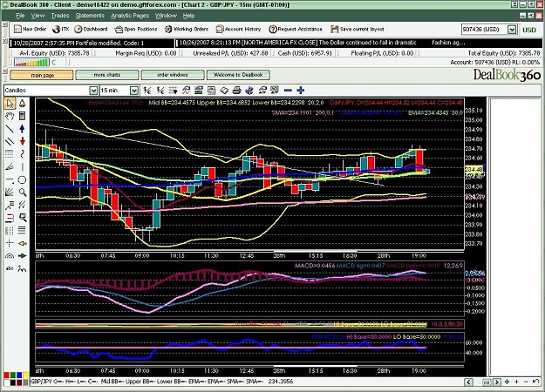The image size is (545, 392).
Task: Open the Help menu
Action: coord(188,16)
